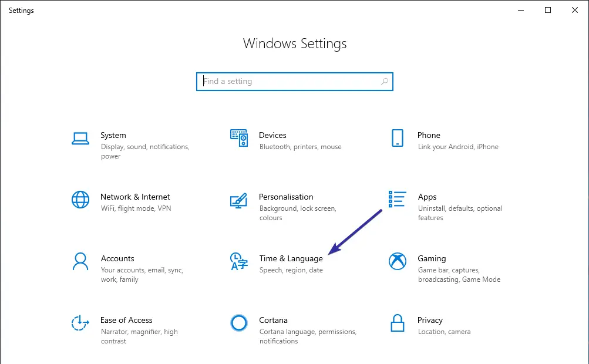The width and height of the screenshot is (589, 364).
Task: Select the Phone settings icon
Action: click(x=398, y=139)
